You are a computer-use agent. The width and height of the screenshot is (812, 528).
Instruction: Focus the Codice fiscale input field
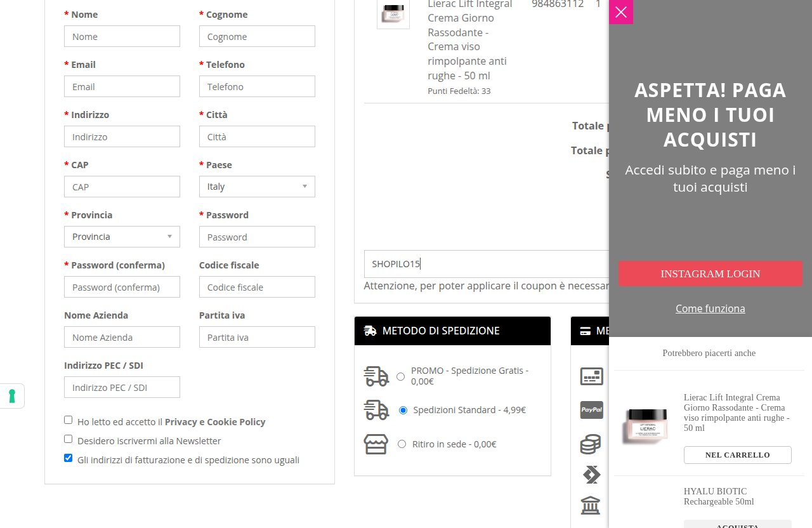point(257,287)
